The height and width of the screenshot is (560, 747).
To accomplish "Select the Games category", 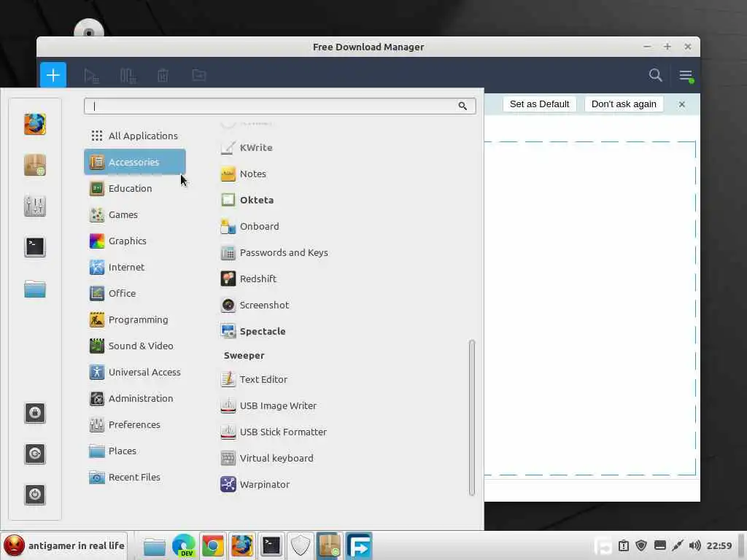I will point(135,215).
